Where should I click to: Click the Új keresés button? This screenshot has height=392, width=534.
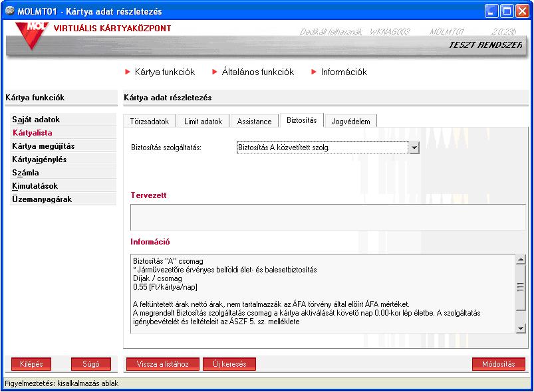click(x=229, y=363)
